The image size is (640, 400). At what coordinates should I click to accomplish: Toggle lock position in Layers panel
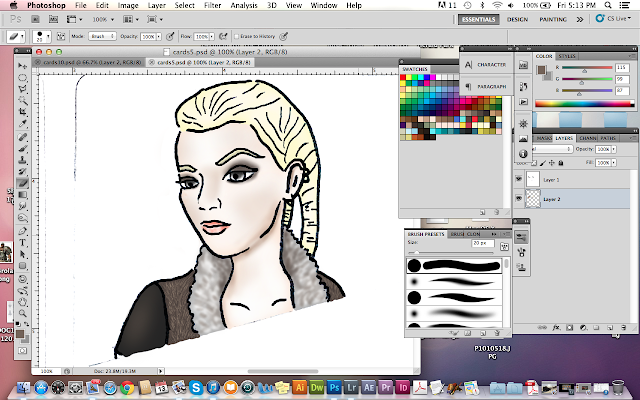[x=552, y=163]
